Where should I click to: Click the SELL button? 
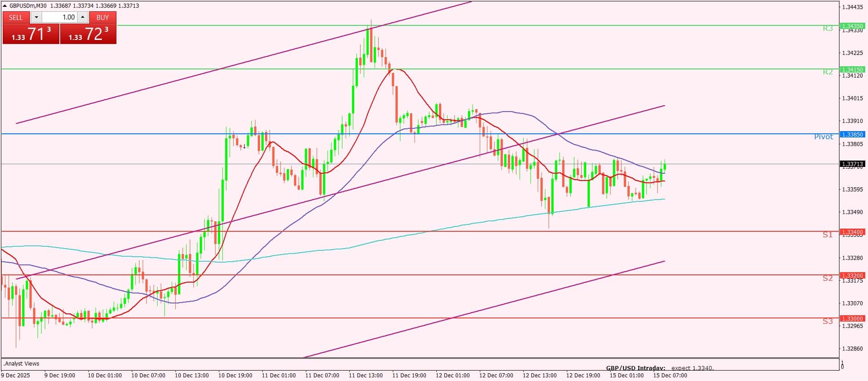point(16,17)
